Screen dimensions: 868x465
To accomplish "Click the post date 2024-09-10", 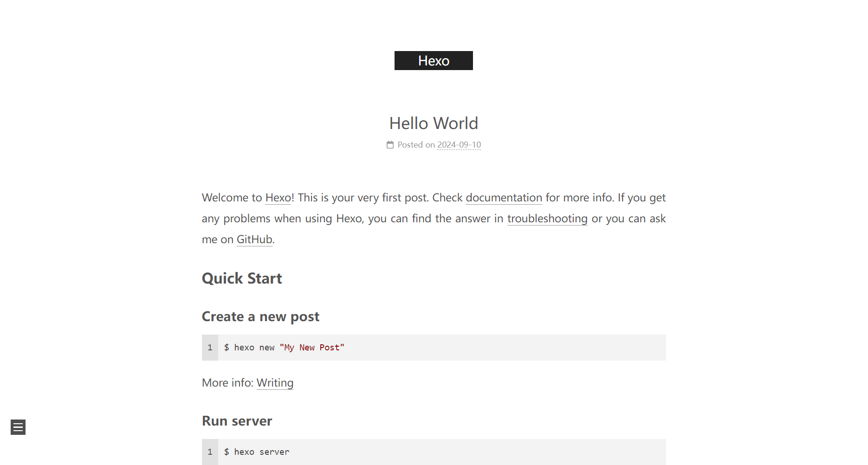I will [459, 145].
